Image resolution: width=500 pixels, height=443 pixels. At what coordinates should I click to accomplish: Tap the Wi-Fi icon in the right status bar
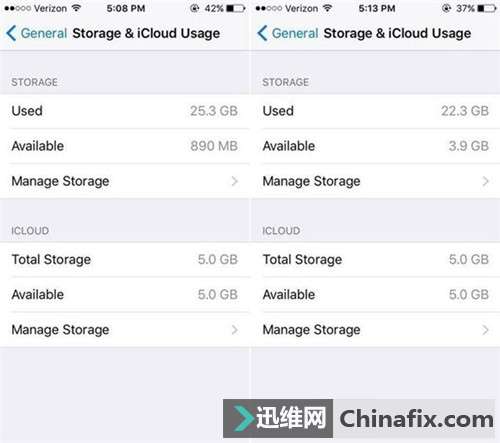click(328, 8)
